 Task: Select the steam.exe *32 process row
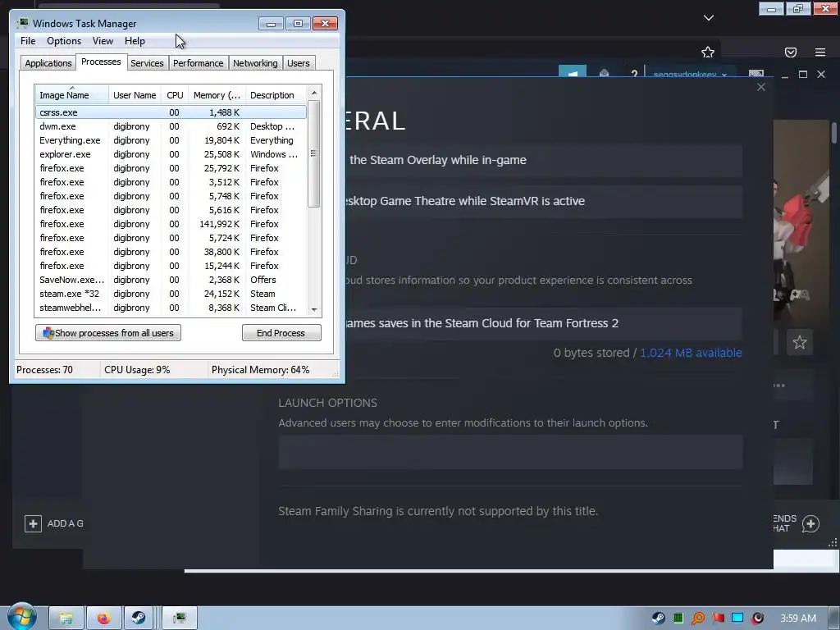(171, 294)
